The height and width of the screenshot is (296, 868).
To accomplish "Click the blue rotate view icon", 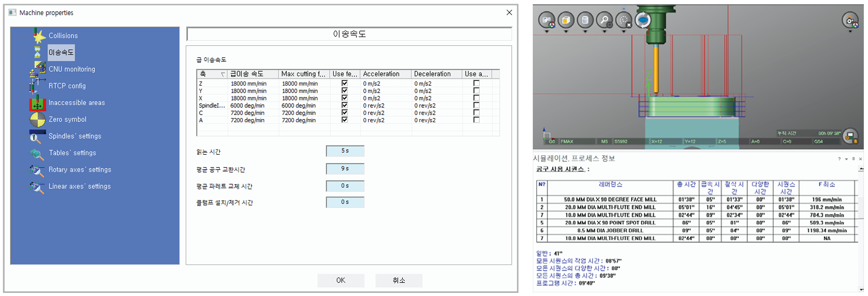I will 643,20.
